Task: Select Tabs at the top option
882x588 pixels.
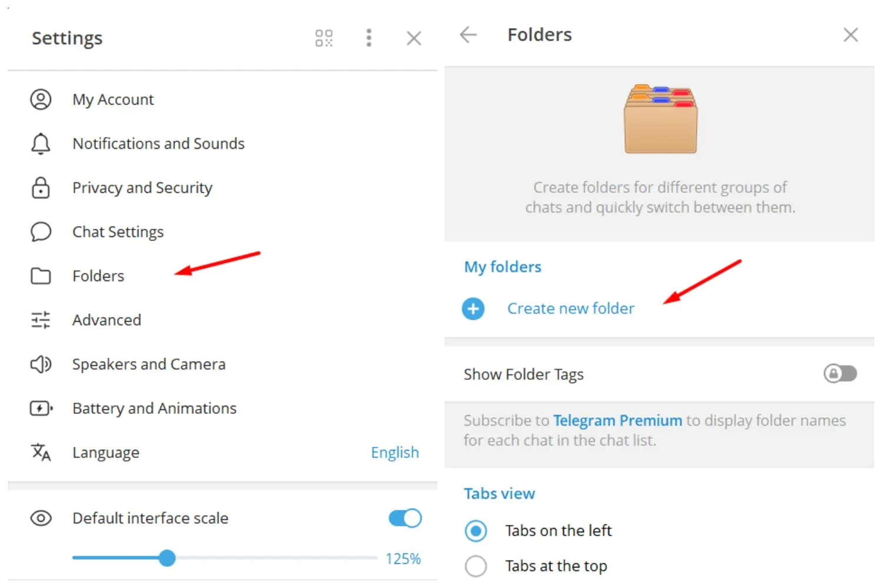Action: click(x=476, y=566)
